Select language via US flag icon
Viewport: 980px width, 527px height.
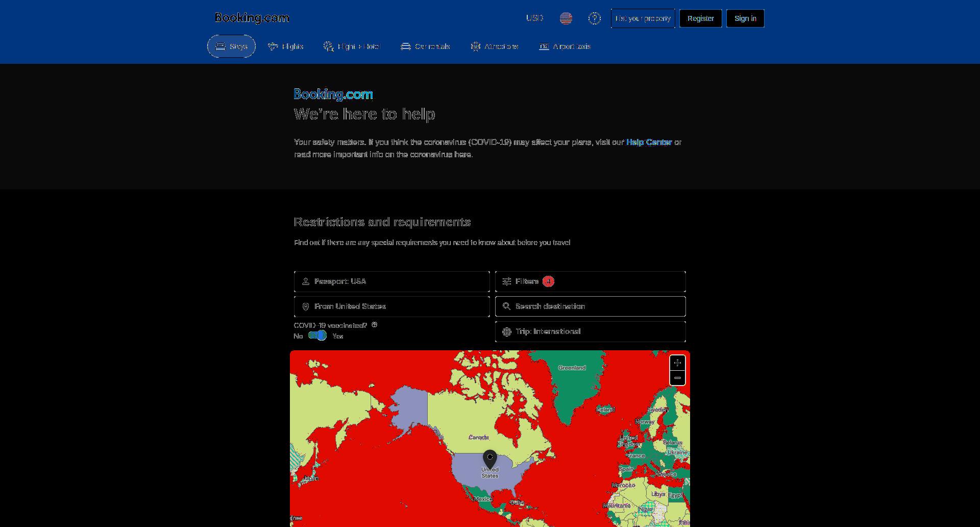pos(566,18)
